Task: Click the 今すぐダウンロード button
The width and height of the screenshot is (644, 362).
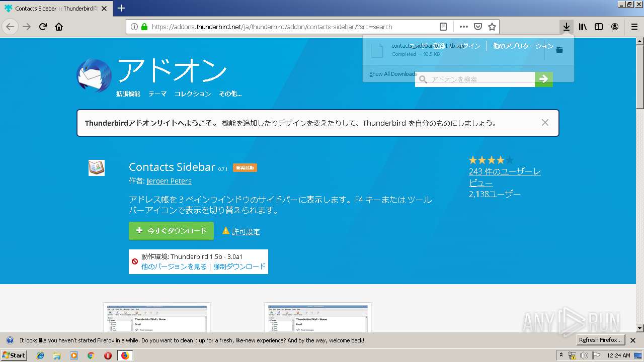Action: point(171,231)
